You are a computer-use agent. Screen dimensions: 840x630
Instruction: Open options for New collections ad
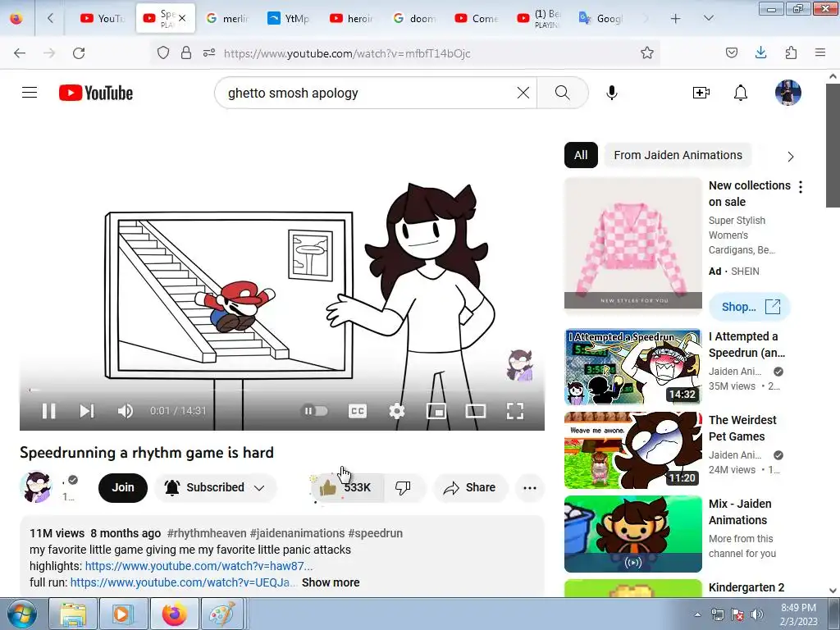(x=801, y=187)
